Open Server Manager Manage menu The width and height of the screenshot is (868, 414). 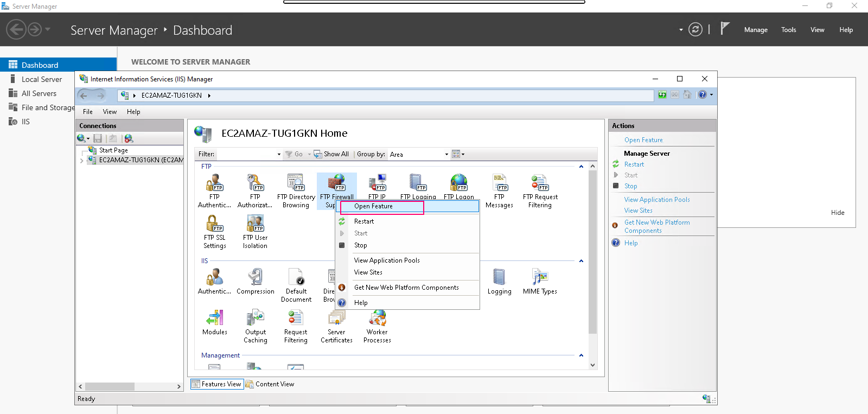756,30
